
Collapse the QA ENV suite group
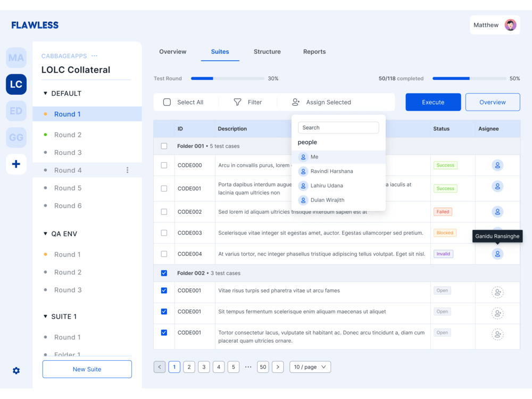(x=45, y=234)
